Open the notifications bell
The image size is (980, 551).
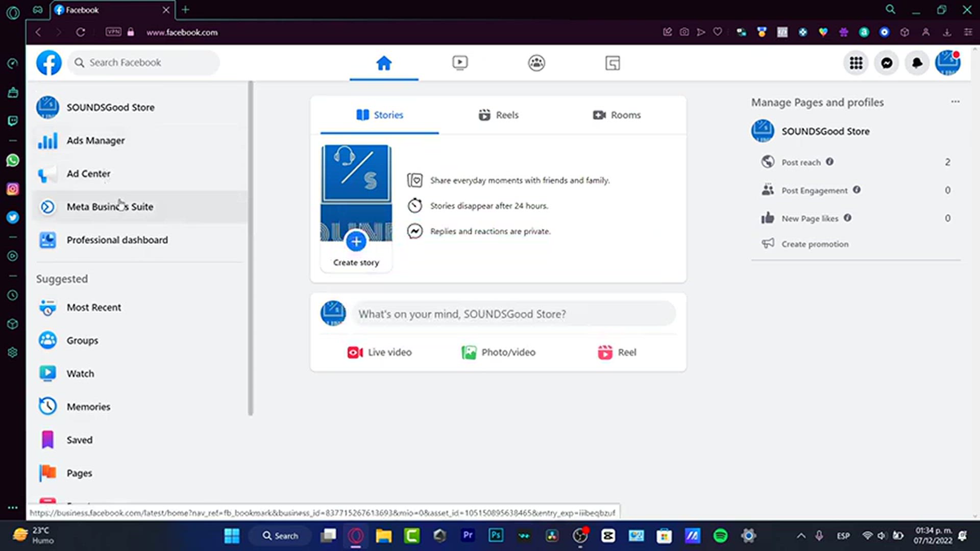click(x=917, y=63)
